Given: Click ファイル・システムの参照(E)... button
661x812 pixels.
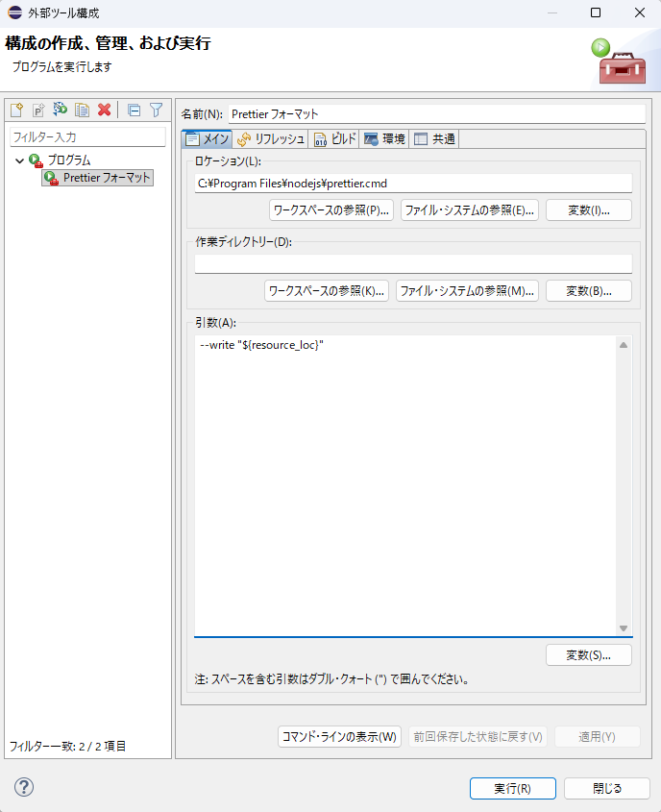Looking at the screenshot, I should 469,210.
